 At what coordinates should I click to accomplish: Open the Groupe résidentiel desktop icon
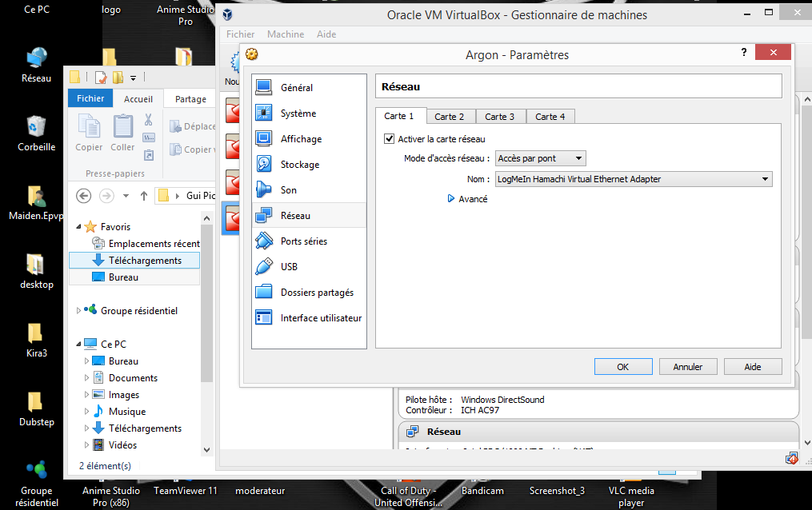coord(36,484)
